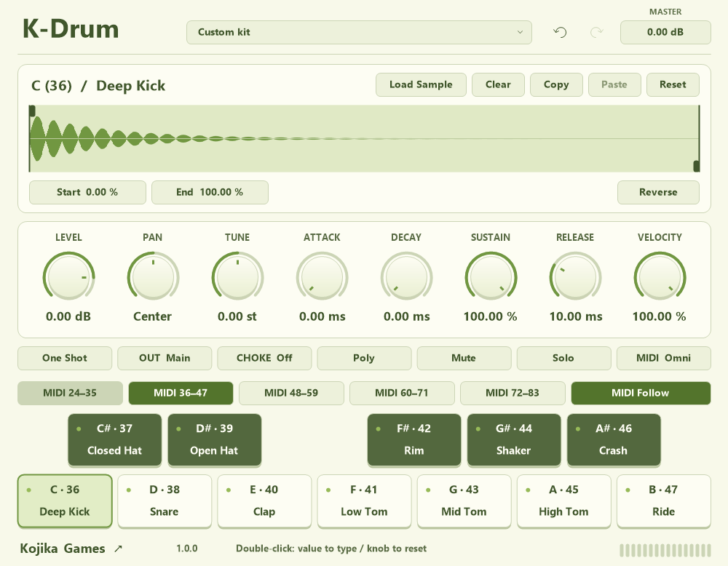The image size is (728, 566).
Task: Solo the selected pad
Action: 564,358
